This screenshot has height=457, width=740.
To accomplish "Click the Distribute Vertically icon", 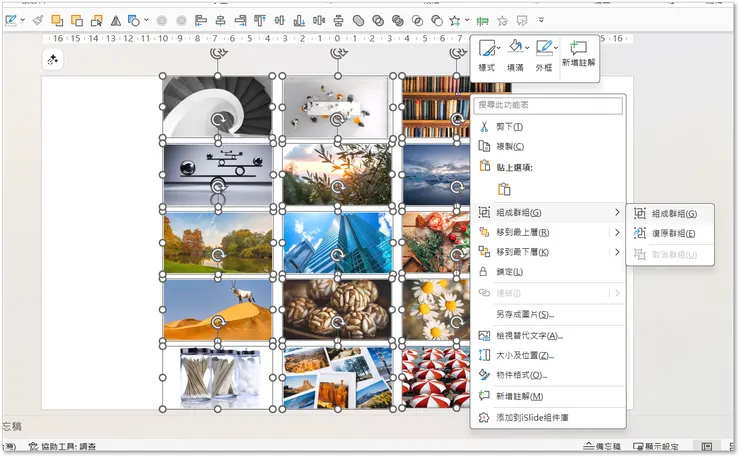I will (338, 20).
